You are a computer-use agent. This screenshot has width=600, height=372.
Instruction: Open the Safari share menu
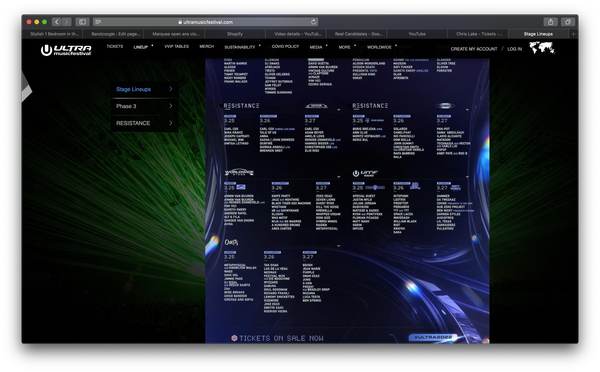pyautogui.click(x=550, y=22)
